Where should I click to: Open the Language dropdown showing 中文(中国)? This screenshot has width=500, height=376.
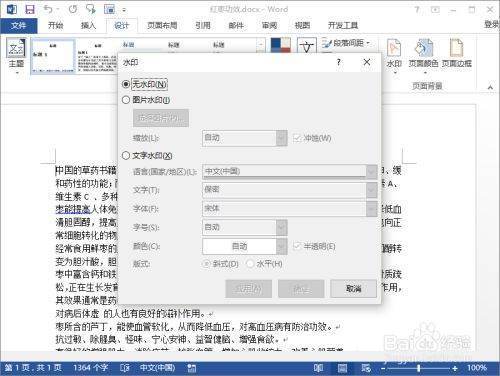pyautogui.click(x=371, y=171)
